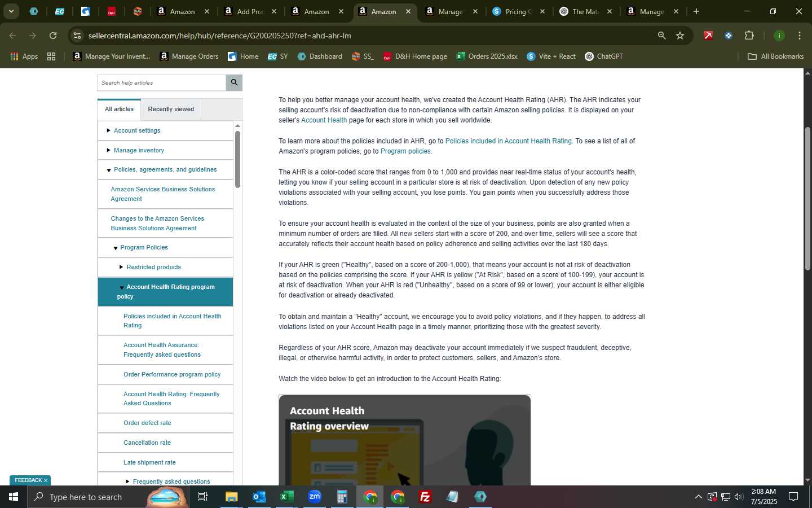Expand the Manage inventory tree item
Screen dimensions: 812x508
(108, 150)
